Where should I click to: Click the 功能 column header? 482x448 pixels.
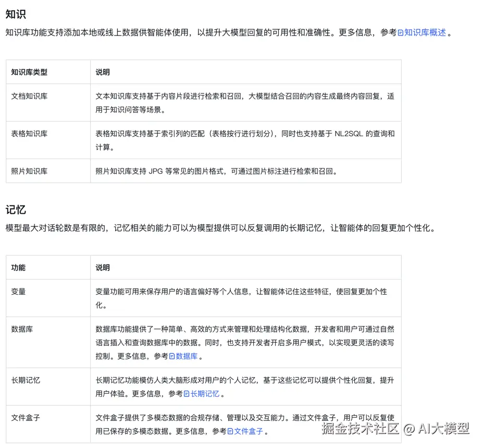point(19,267)
